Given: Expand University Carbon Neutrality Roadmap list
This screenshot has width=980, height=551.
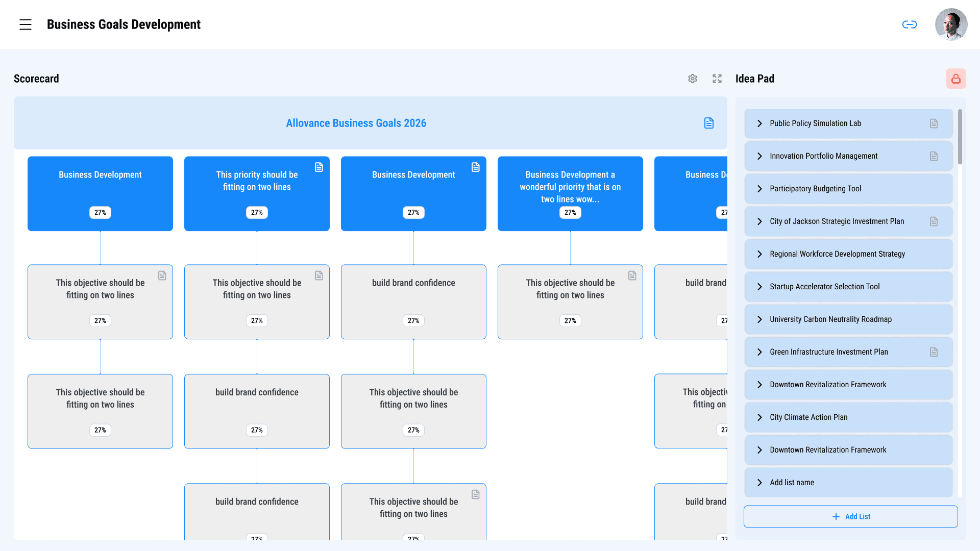Looking at the screenshot, I should pos(759,319).
